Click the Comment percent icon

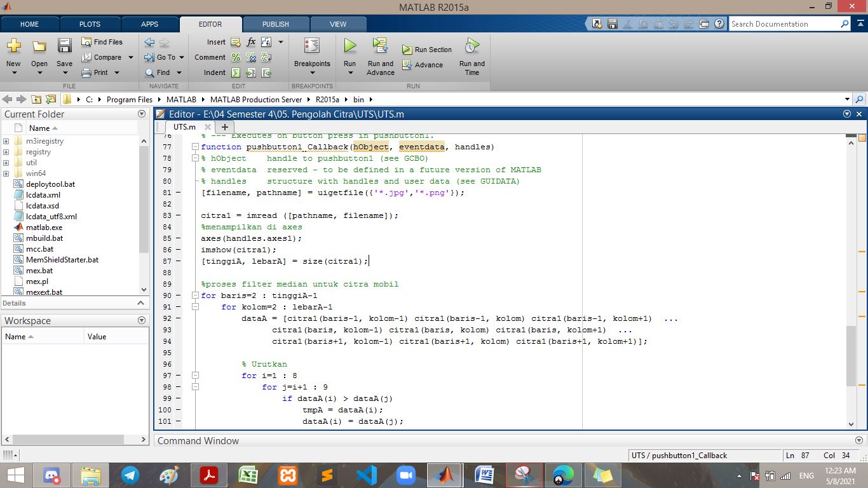(236, 57)
